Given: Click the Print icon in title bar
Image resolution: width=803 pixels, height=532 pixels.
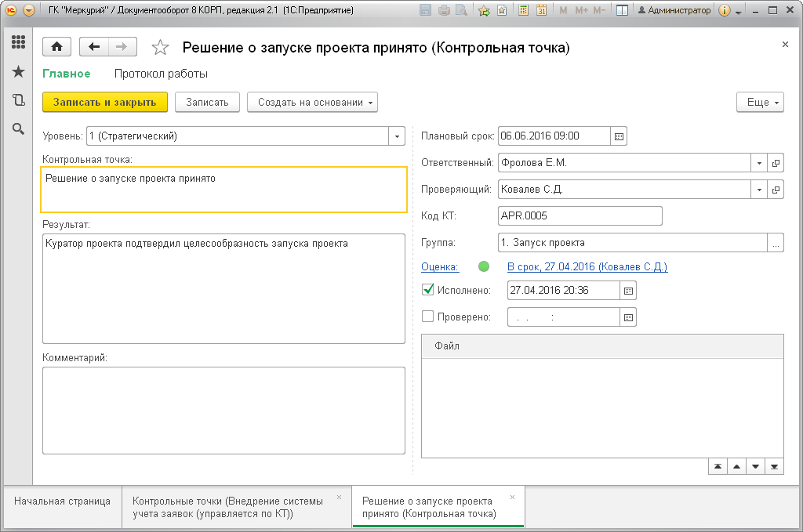Looking at the screenshot, I should coord(444,10).
